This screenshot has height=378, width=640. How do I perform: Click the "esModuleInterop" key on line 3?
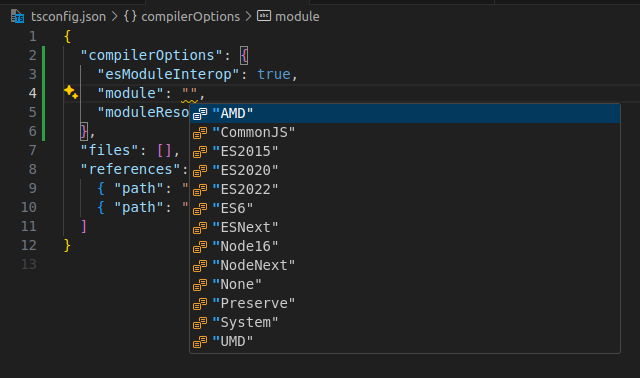tap(168, 74)
